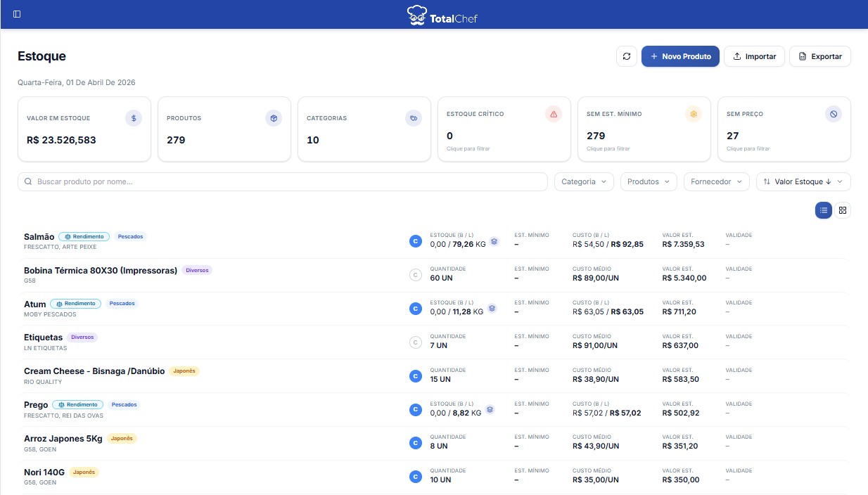Click the gray C badge for Etiquetas
The image size is (868, 495).
click(415, 342)
